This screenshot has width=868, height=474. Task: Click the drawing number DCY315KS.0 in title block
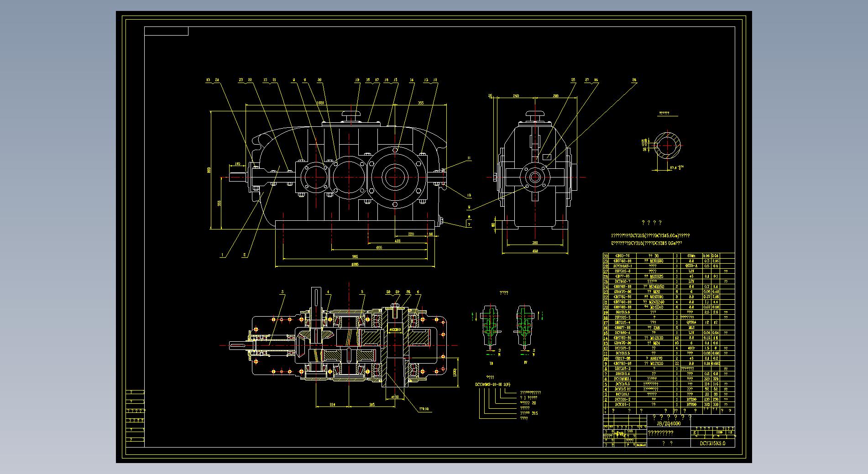(712, 443)
